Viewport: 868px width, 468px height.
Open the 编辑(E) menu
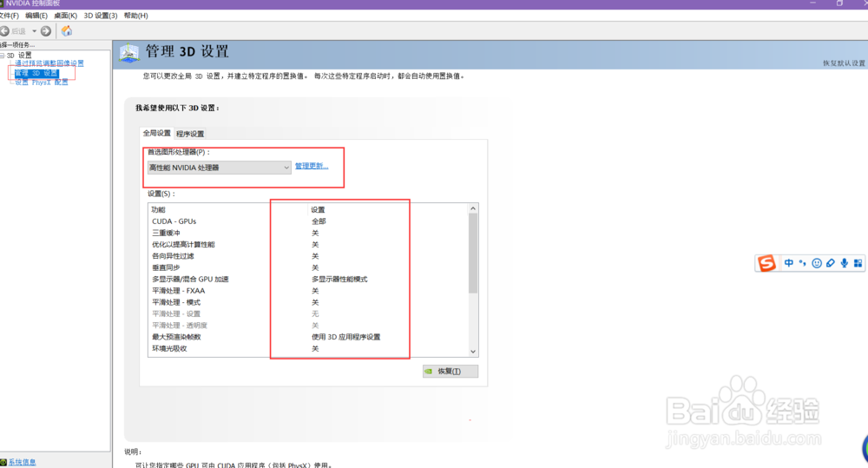tap(36, 16)
